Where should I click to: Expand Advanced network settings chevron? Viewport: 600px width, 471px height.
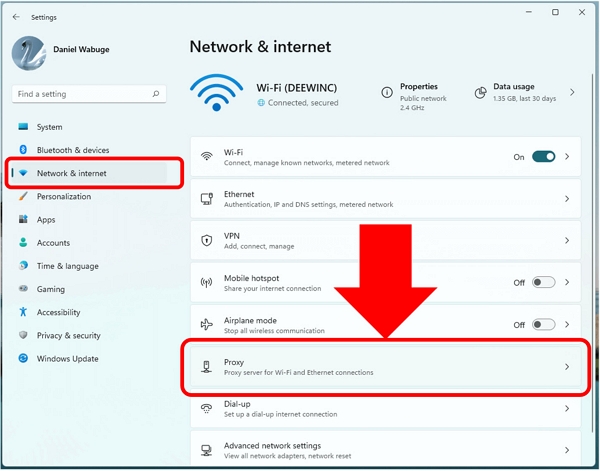(567, 450)
